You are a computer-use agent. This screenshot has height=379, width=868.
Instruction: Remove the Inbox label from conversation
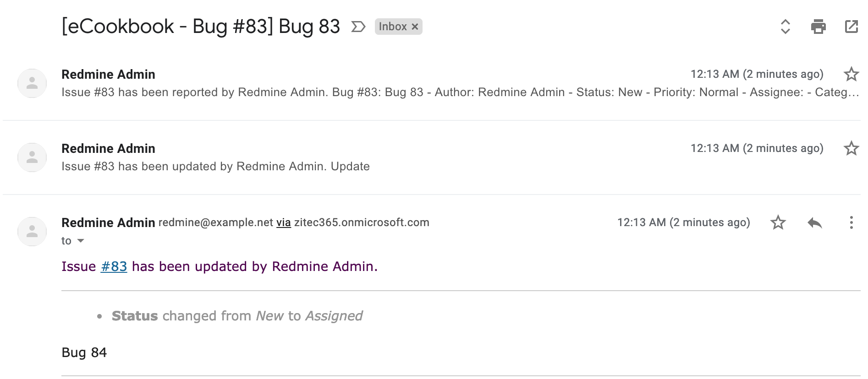(415, 27)
